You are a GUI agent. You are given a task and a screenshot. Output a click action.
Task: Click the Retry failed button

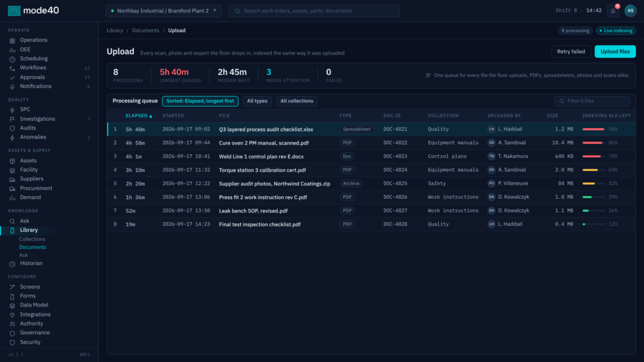tap(571, 52)
